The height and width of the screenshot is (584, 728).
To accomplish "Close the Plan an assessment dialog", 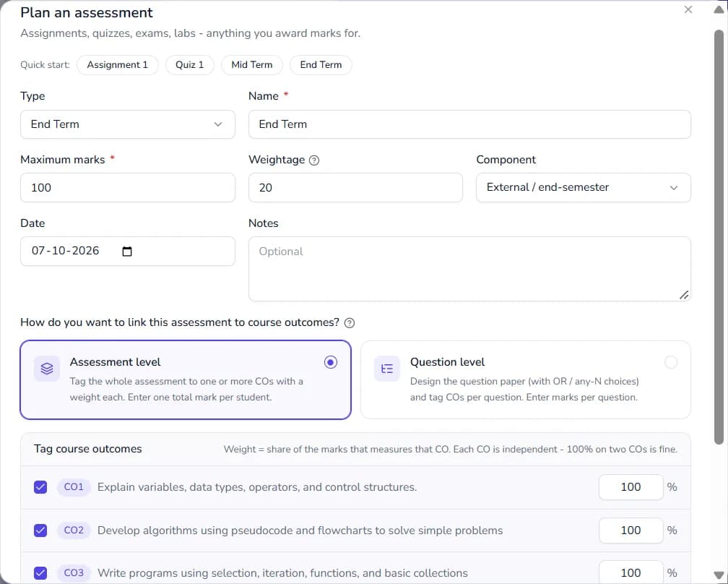I will (x=688, y=9).
